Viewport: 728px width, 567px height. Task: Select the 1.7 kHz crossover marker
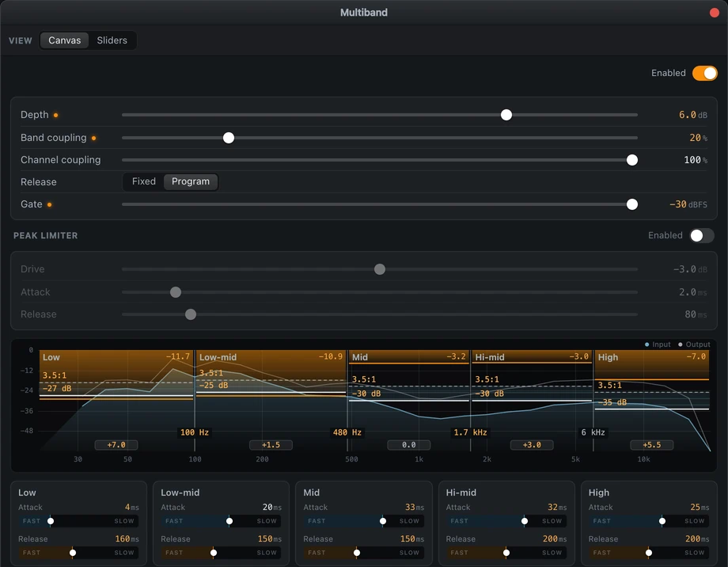(470, 432)
